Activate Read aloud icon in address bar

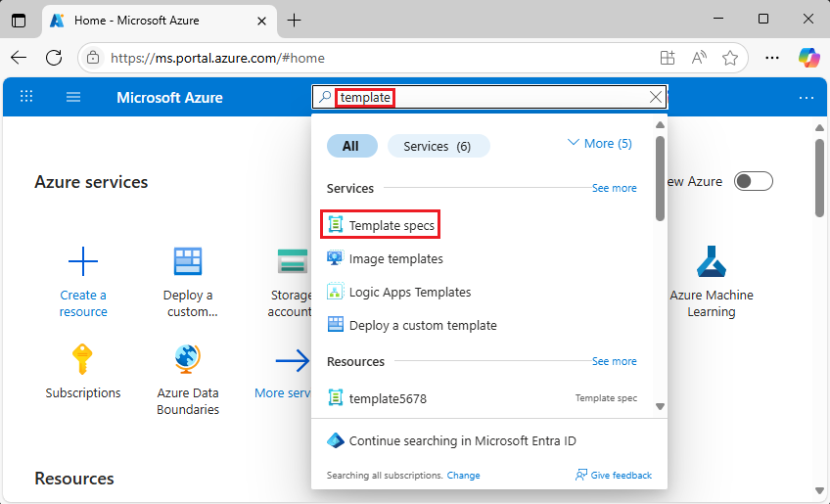coord(699,58)
